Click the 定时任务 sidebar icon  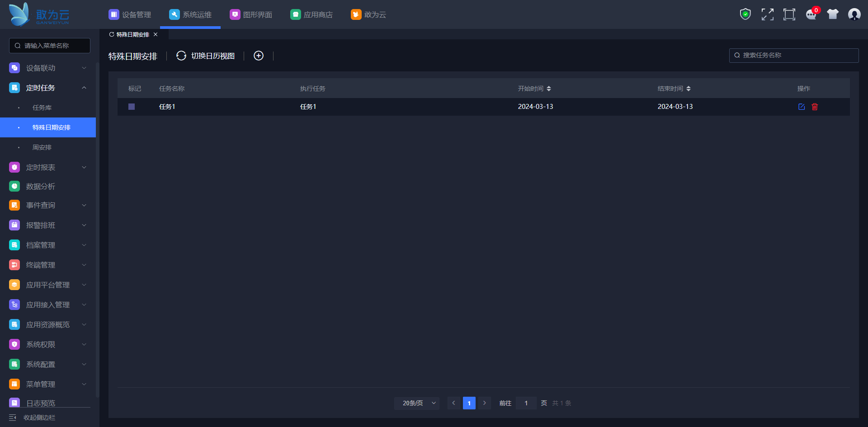click(14, 88)
